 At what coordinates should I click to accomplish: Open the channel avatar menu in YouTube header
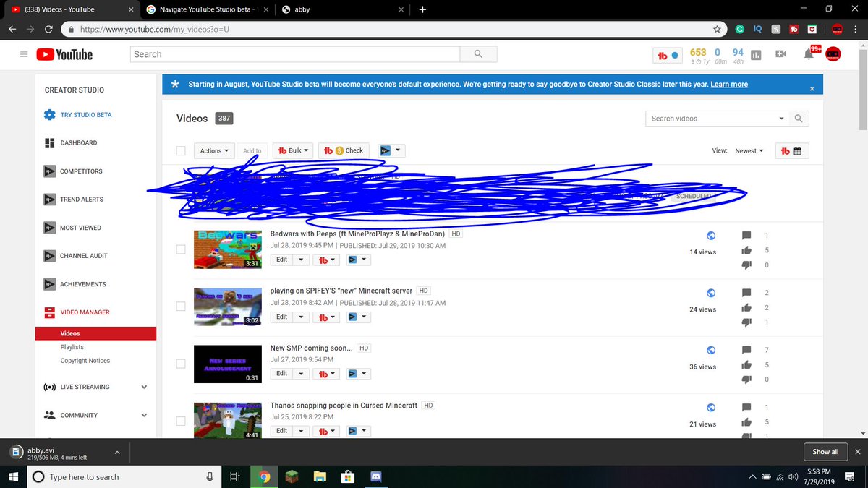pyautogui.click(x=833, y=54)
